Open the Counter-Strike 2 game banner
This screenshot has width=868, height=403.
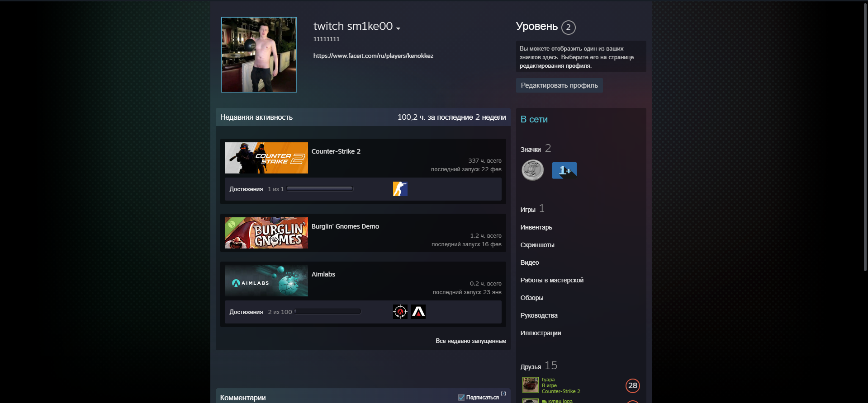click(266, 158)
